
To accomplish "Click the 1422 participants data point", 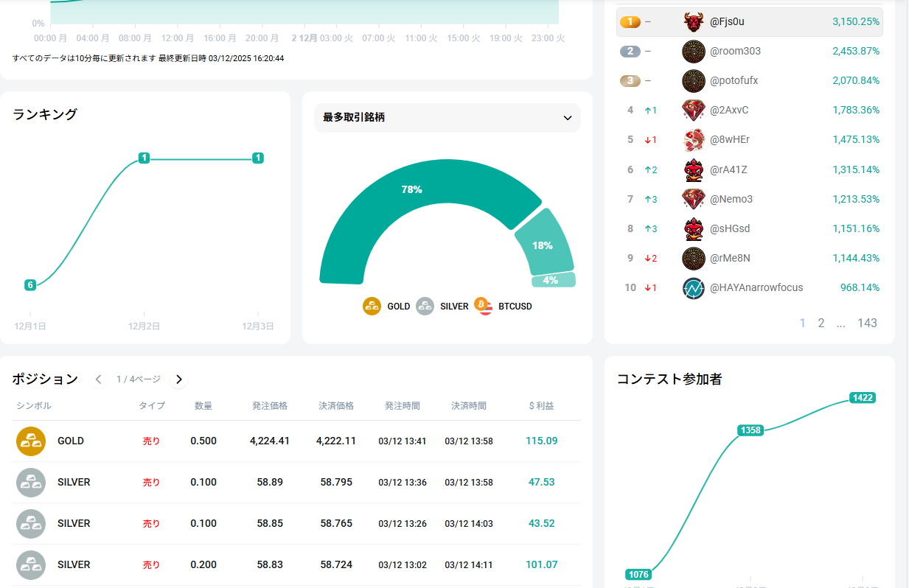I will [x=863, y=398].
